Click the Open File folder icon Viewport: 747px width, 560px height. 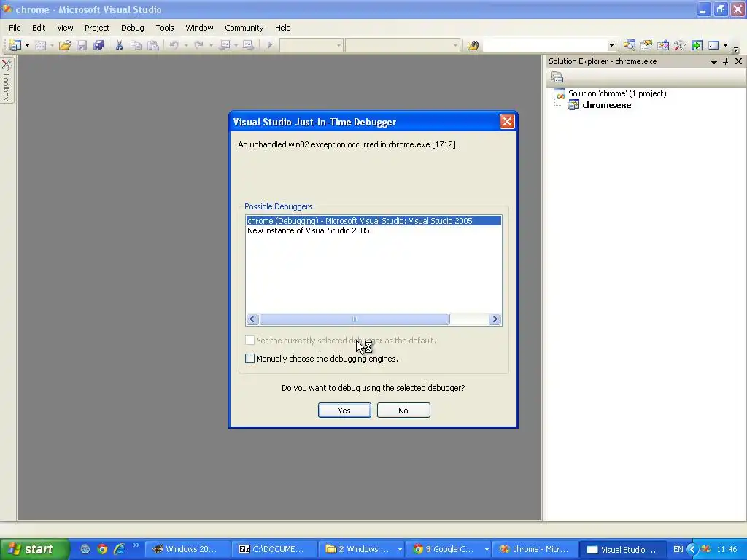click(x=65, y=45)
